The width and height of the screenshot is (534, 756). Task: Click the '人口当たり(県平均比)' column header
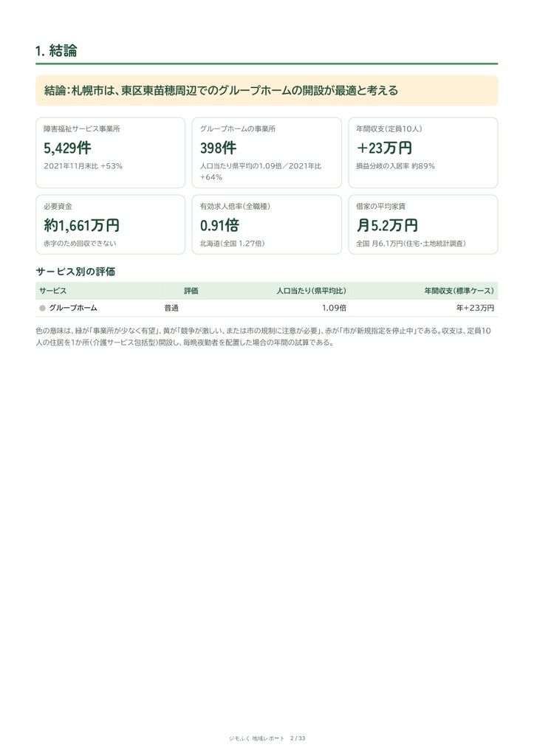click(x=311, y=291)
